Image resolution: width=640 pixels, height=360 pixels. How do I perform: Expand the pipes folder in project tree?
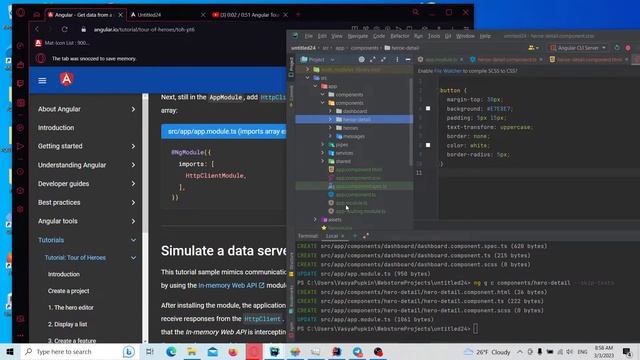[322, 144]
